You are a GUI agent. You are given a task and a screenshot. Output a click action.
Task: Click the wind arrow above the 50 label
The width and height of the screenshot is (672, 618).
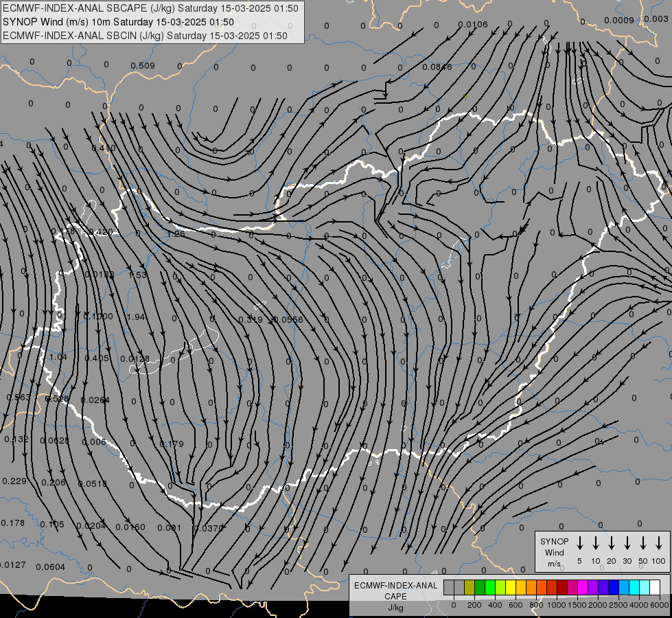643,543
